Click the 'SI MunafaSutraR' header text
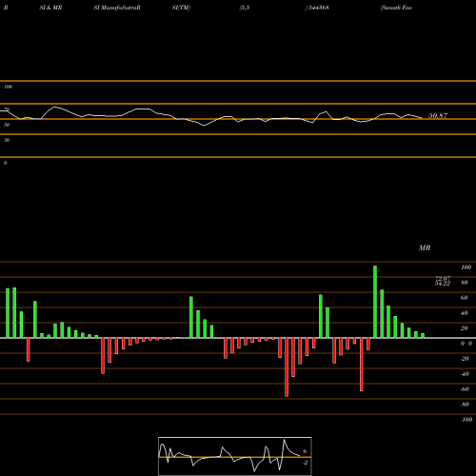This screenshot has width=476, height=476. click(x=117, y=8)
